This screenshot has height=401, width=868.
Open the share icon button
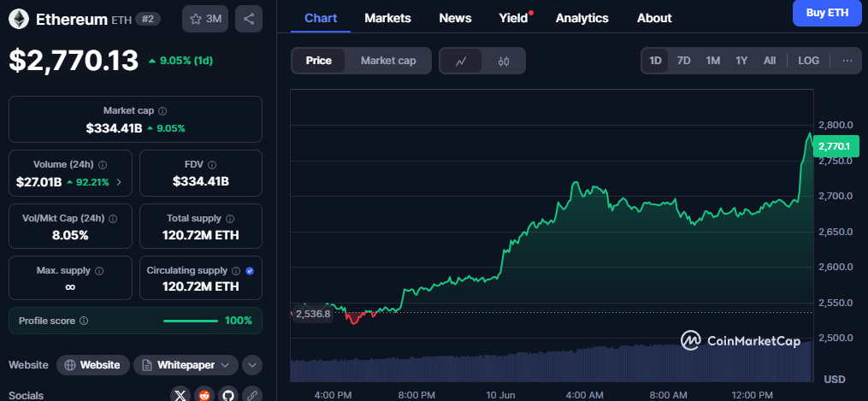pos(249,19)
